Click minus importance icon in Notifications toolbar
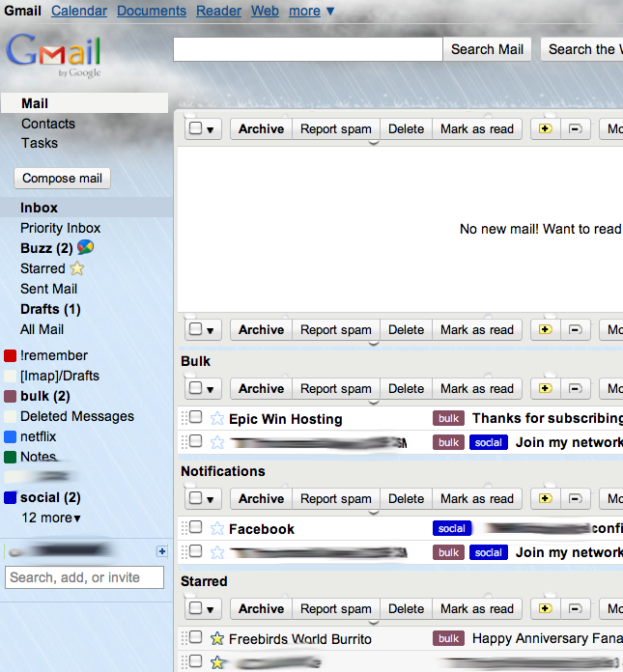The width and height of the screenshot is (623, 672). [x=575, y=498]
